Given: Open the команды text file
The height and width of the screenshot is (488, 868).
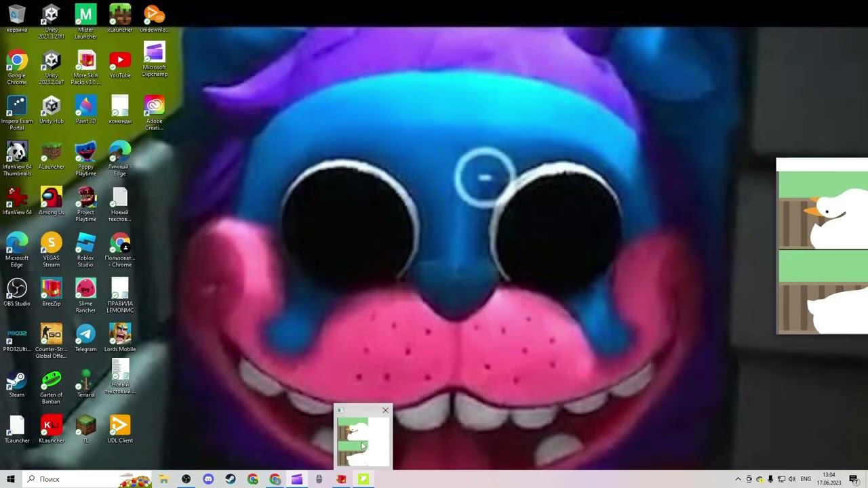Looking at the screenshot, I should point(120,110).
